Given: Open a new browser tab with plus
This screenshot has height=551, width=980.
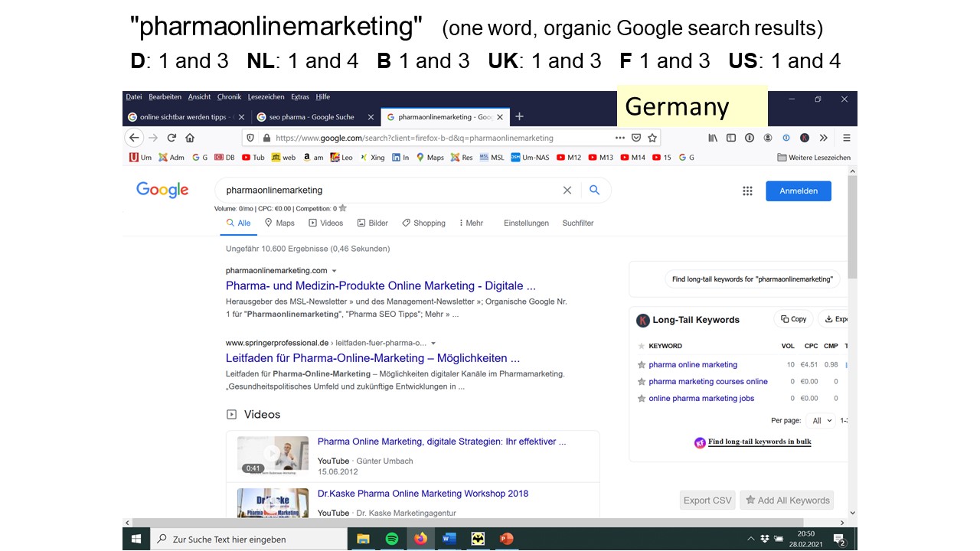Looking at the screenshot, I should pyautogui.click(x=519, y=116).
